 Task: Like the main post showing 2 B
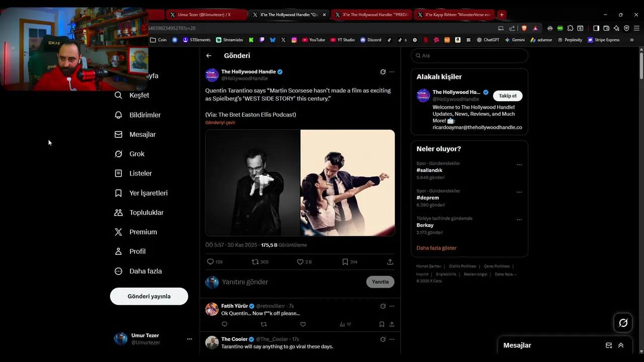click(x=304, y=262)
